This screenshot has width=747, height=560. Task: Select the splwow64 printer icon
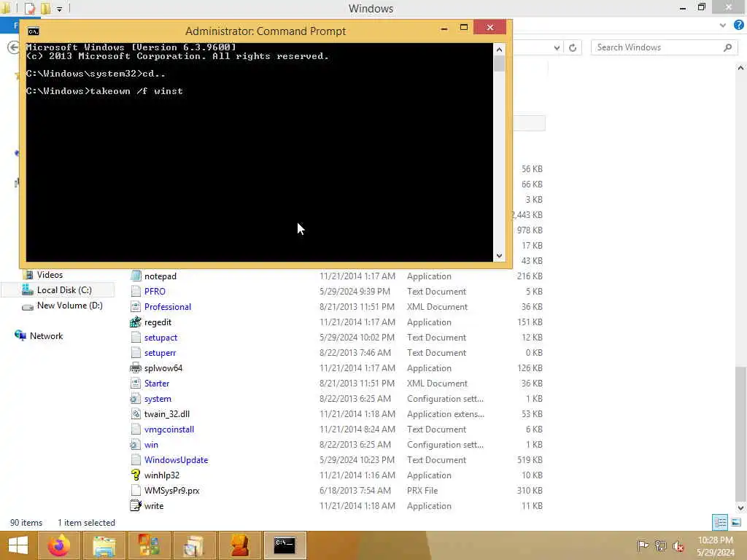coord(136,368)
